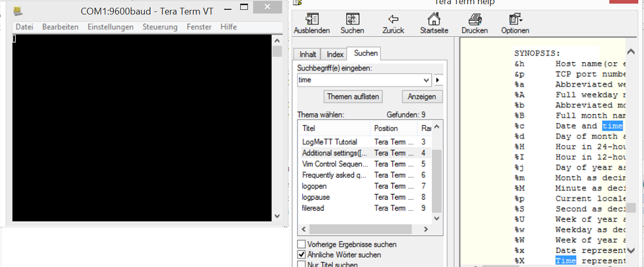Click results list scroll left arrow
This screenshot has height=267, width=644.
(x=304, y=229)
